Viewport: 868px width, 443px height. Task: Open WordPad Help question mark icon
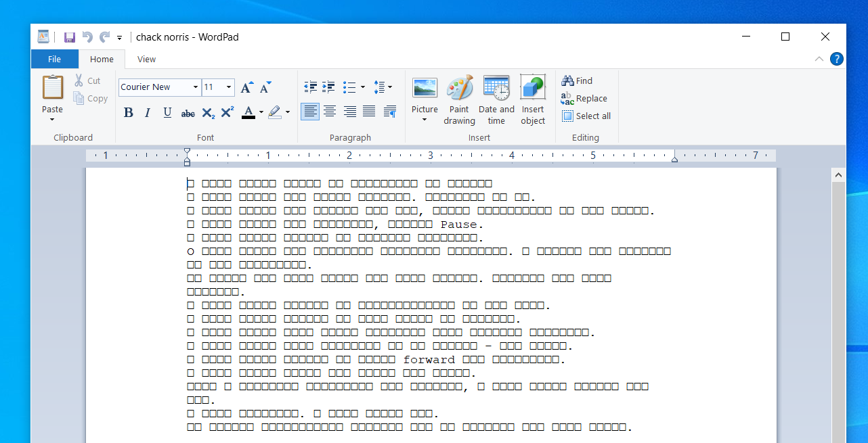(x=837, y=59)
